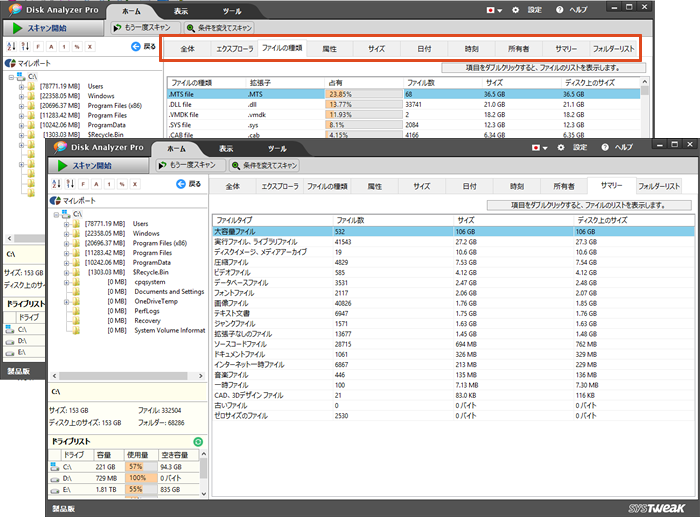Viewport: 700px width, 517px height.
Task: Click the double-click hint button in front window
Action: [x=589, y=205]
